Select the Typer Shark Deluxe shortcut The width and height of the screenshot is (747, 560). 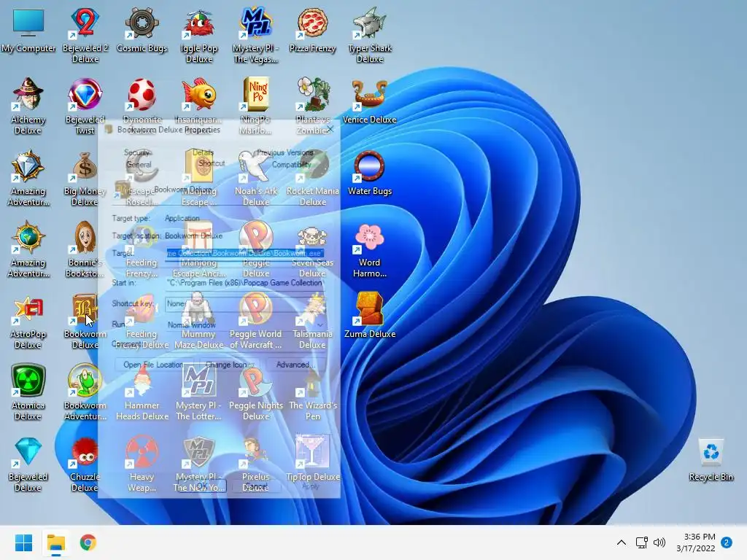tap(370, 36)
